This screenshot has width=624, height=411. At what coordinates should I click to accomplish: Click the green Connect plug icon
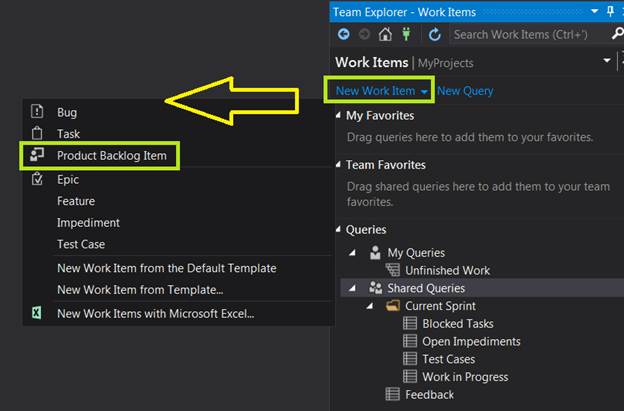(x=406, y=35)
